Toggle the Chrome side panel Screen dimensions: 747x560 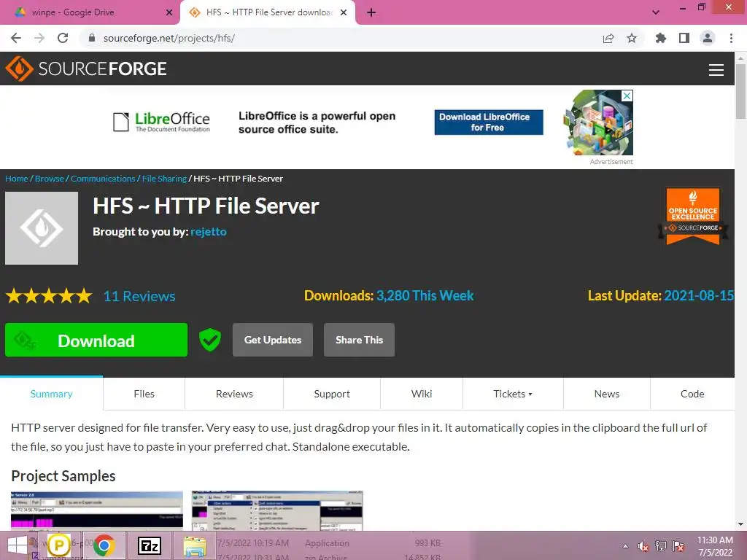tap(684, 38)
